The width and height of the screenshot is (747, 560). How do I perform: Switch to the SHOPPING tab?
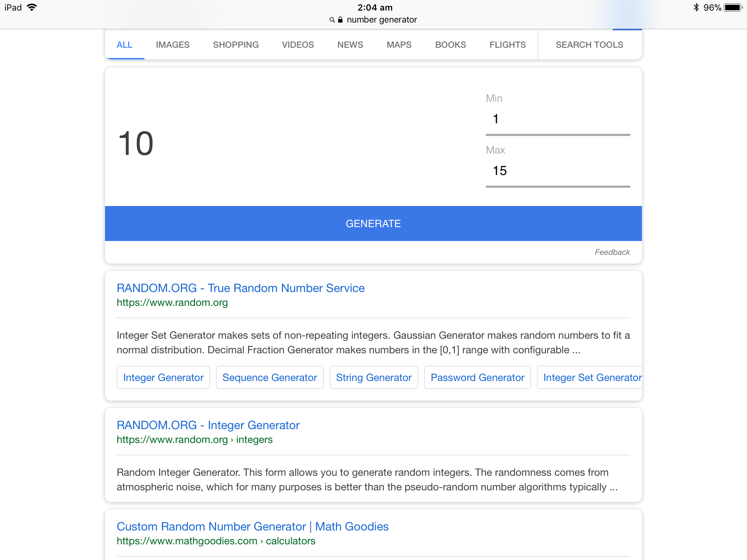[x=236, y=45]
